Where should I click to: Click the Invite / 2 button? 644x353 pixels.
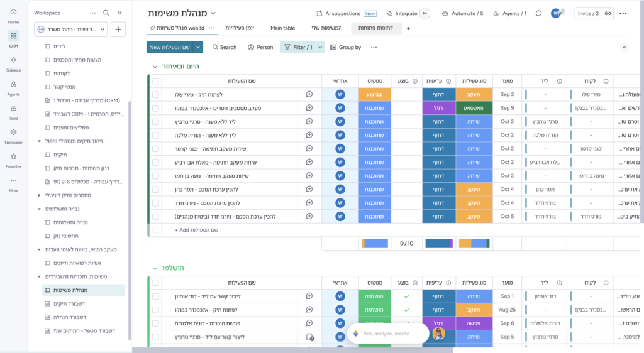click(x=588, y=14)
